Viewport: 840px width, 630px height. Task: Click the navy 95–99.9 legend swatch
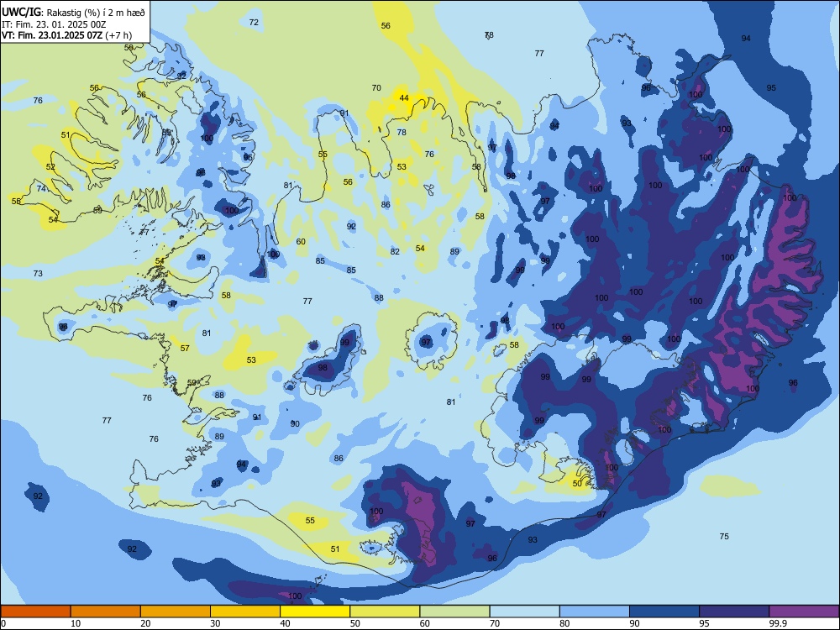click(734, 612)
